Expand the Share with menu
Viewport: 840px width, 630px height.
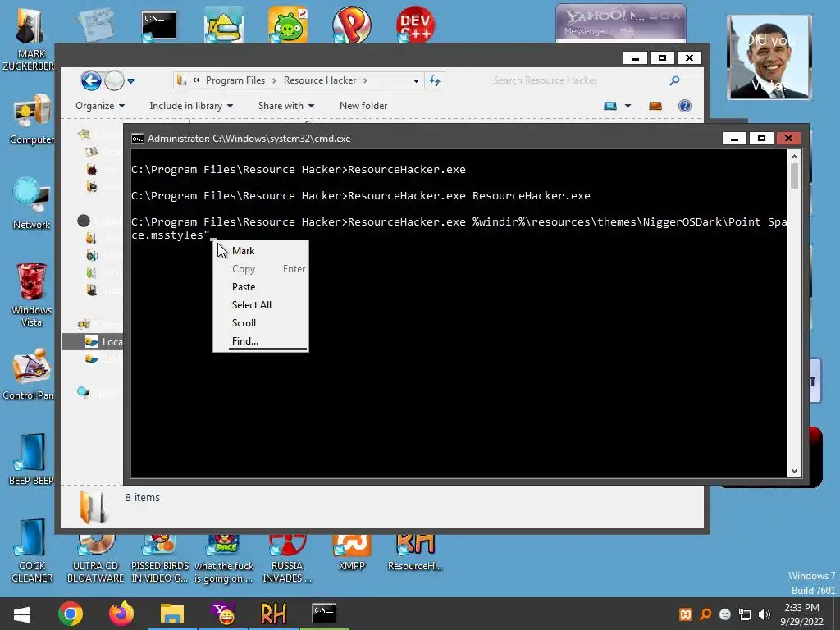[286, 106]
